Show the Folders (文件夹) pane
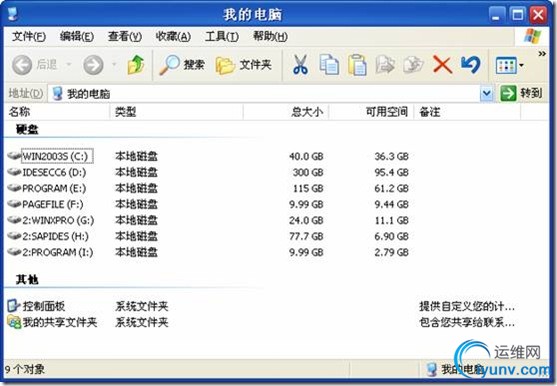Image resolution: width=557 pixels, height=386 pixels. coord(244,65)
